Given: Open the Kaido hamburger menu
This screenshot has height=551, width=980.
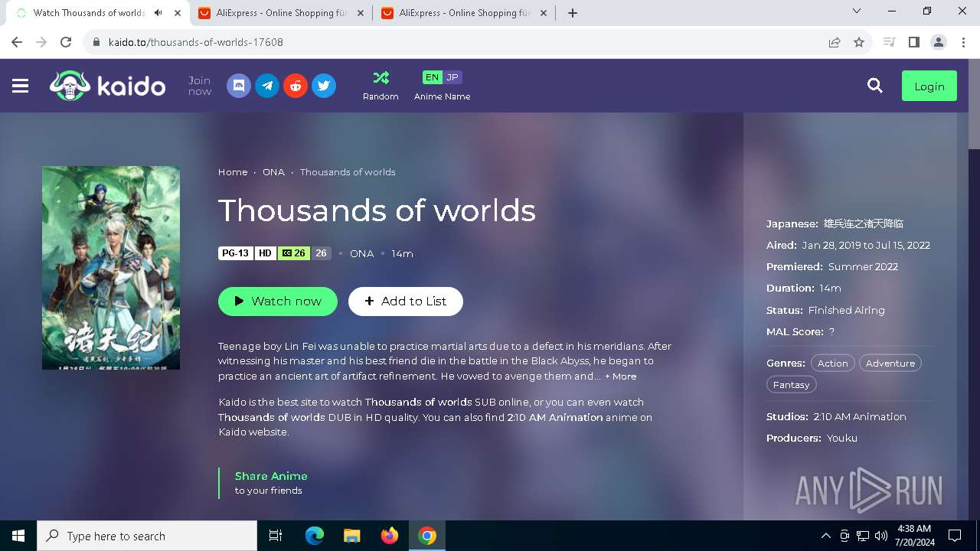Looking at the screenshot, I should (21, 86).
